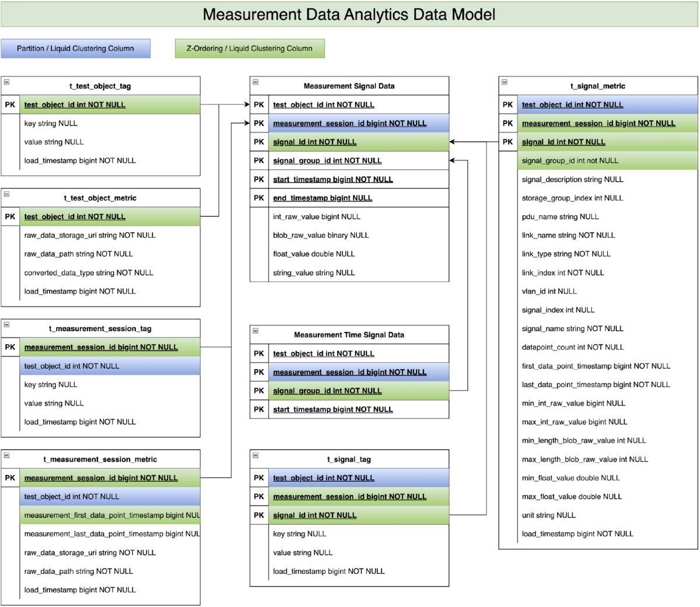
Task: Collapse the Measurement Signal Data table
Action: tap(256, 82)
